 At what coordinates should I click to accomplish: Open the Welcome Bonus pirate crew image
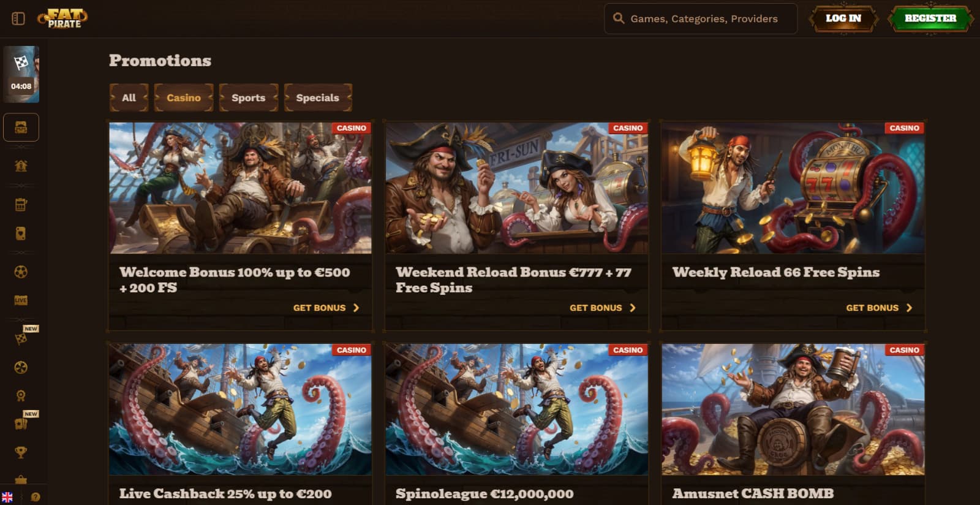tap(240, 188)
